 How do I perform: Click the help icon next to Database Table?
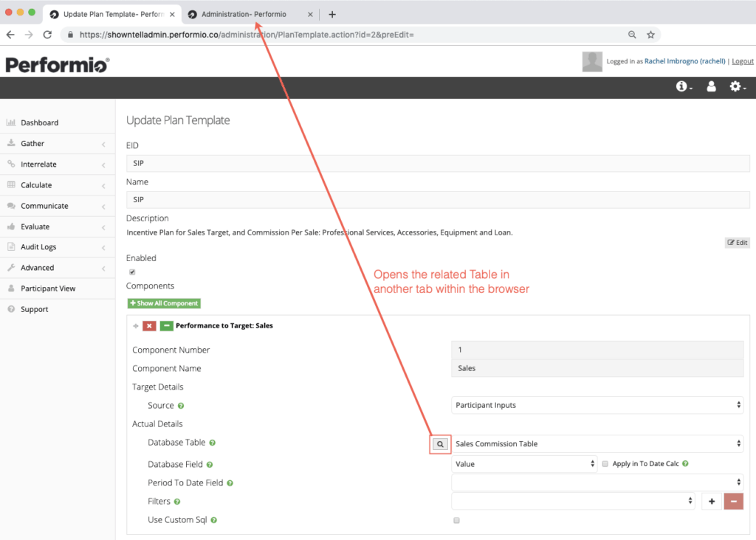point(212,443)
